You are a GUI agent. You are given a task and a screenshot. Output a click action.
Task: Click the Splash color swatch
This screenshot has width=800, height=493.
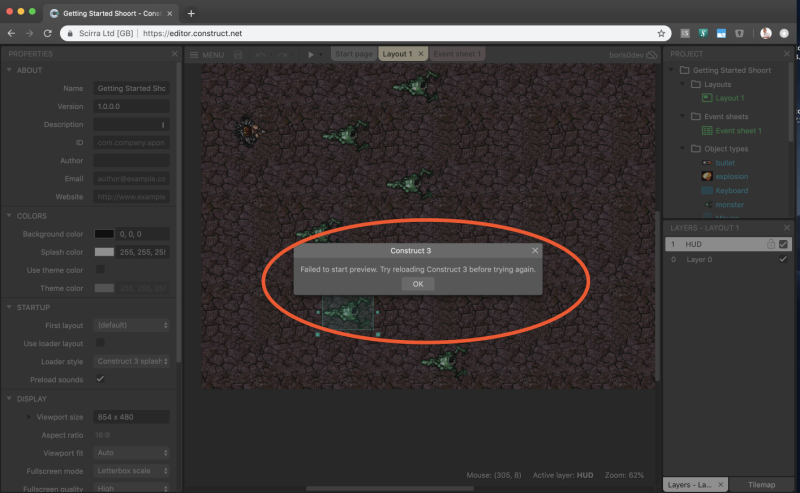(104, 252)
